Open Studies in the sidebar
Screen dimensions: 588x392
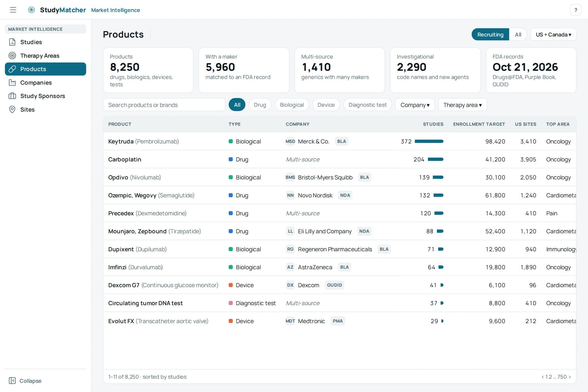(45, 42)
